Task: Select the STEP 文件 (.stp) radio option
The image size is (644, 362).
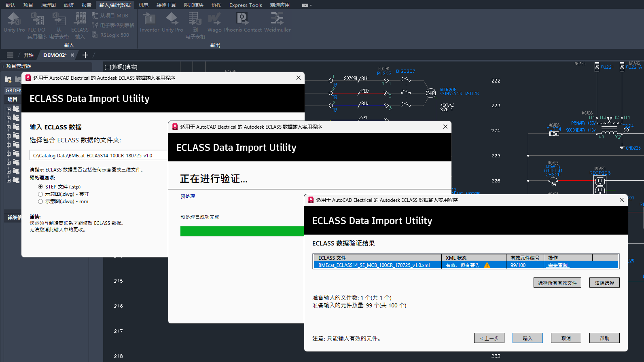Action: (x=40, y=187)
